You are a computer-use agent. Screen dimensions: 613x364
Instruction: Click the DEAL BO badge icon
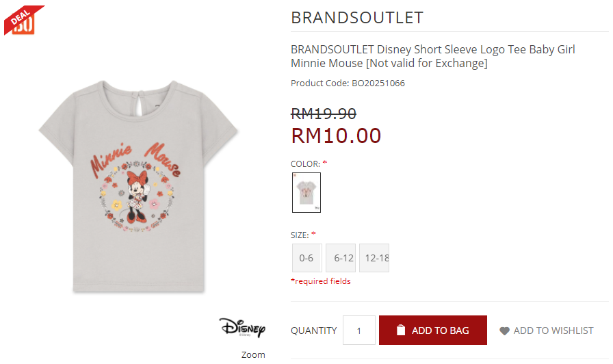coord(23,21)
